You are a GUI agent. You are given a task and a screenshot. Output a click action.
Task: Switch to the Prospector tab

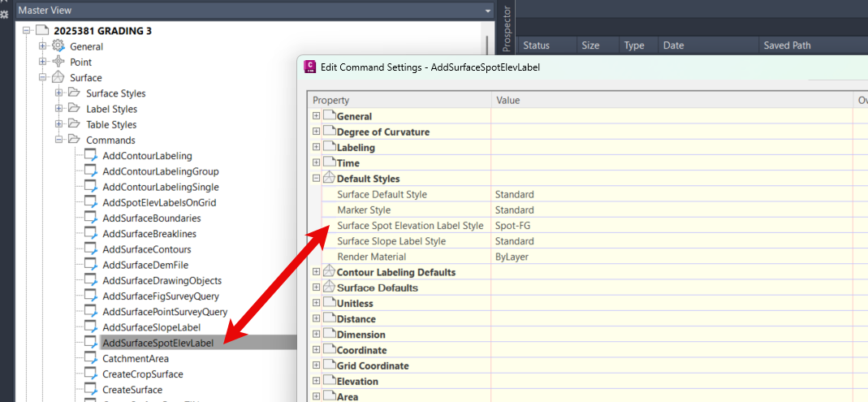point(506,28)
